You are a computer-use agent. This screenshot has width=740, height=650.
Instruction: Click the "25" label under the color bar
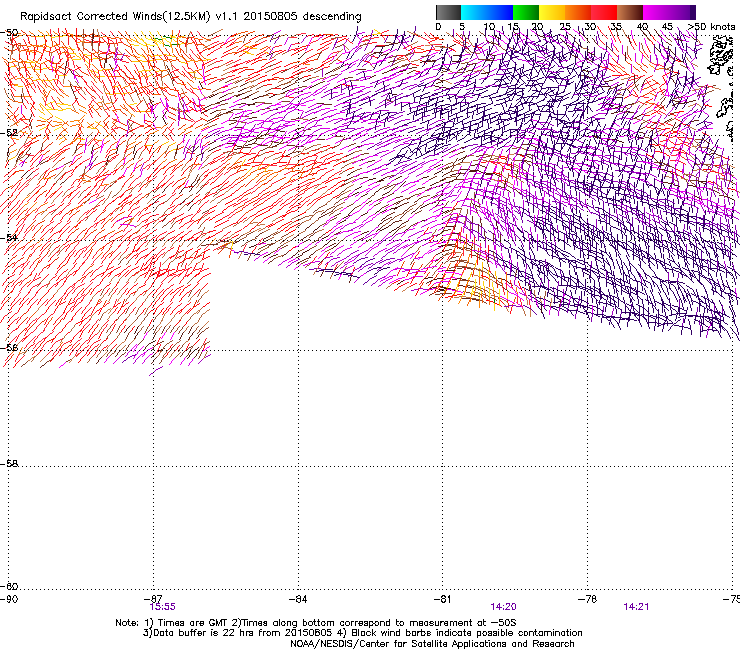tap(565, 27)
